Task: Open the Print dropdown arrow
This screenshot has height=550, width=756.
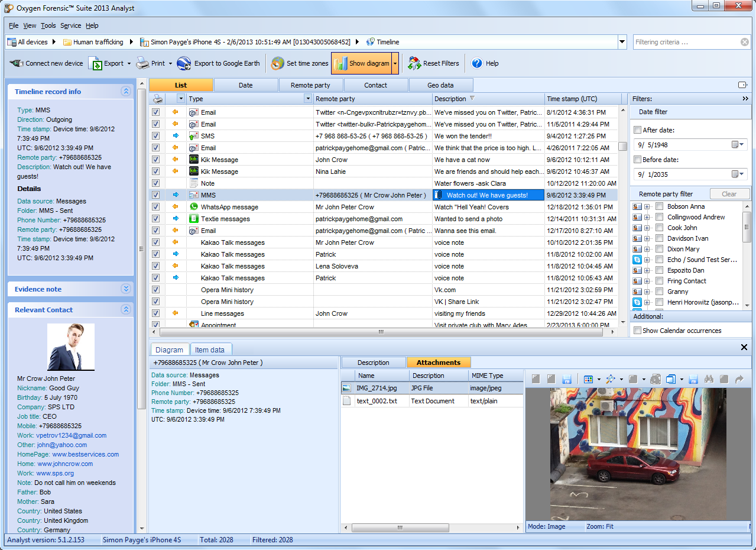Action: [x=170, y=63]
